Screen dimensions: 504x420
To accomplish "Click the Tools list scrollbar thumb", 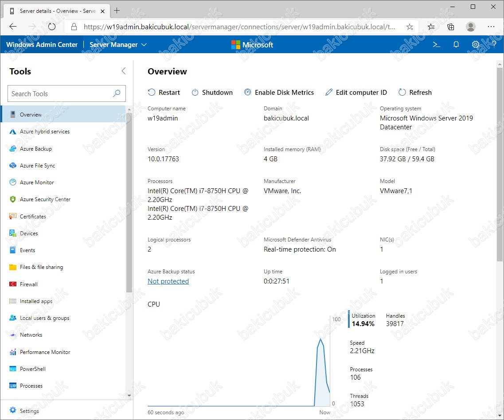I will 129,202.
